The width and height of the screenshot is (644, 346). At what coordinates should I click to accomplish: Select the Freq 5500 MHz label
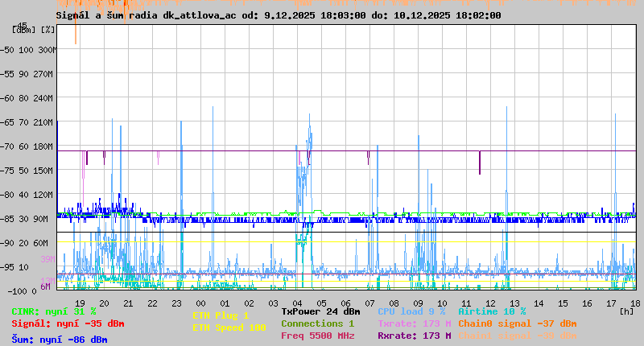pyautogui.click(x=317, y=336)
